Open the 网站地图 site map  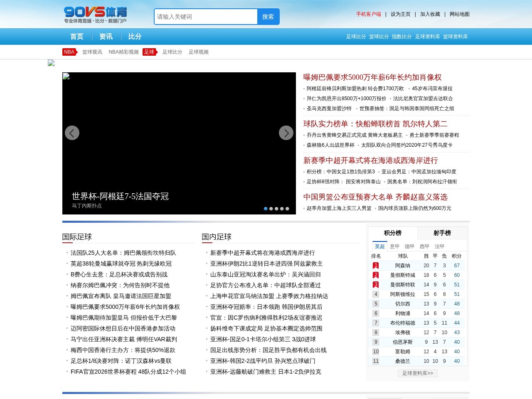[459, 14]
